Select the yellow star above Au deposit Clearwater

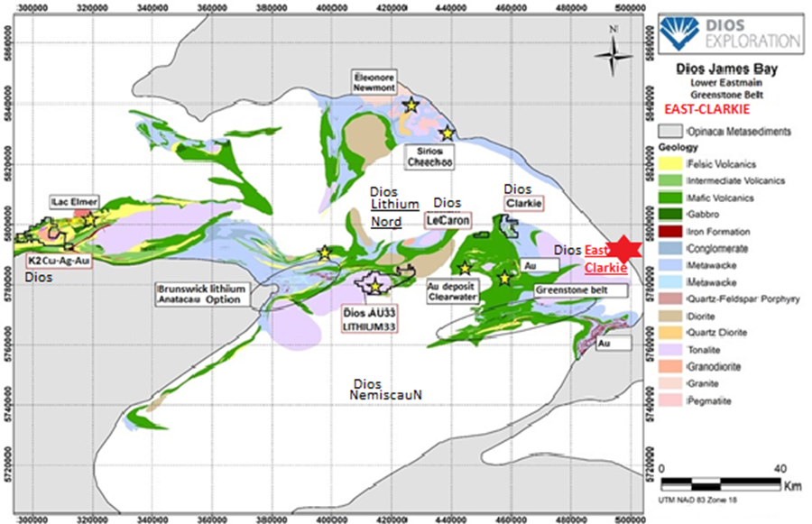click(x=465, y=268)
